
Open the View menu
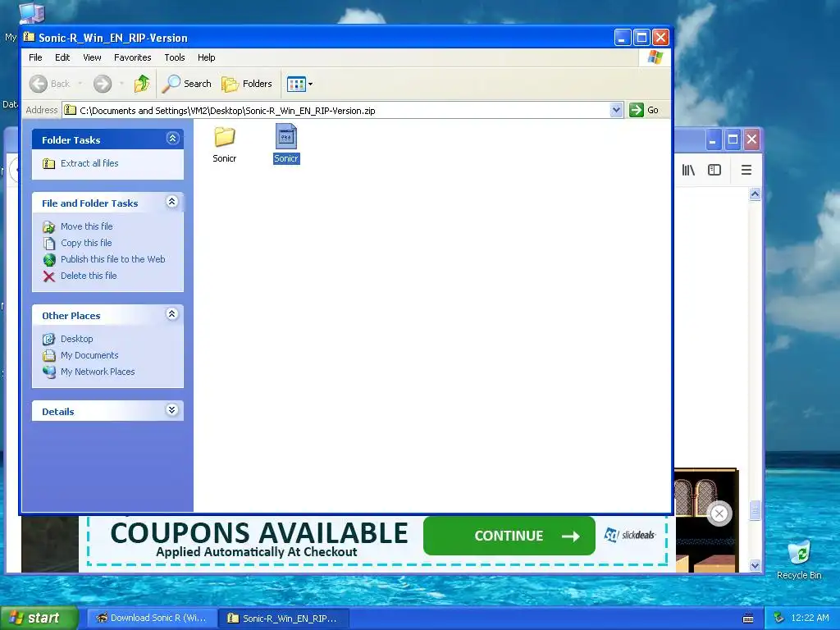92,57
